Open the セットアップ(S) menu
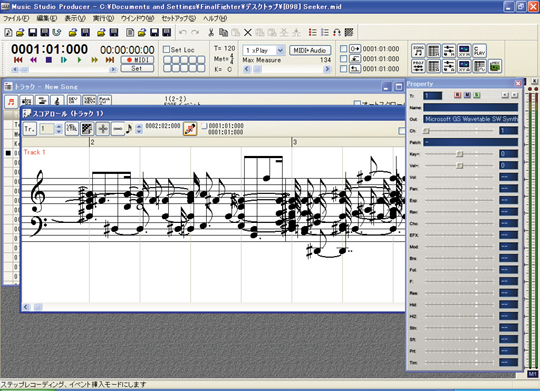 (x=179, y=18)
